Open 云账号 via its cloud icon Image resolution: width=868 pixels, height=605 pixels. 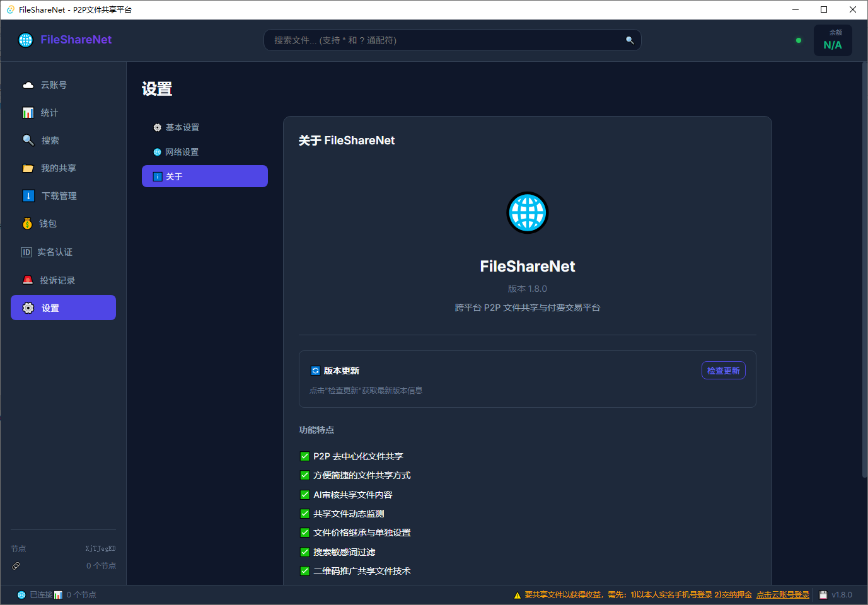[x=28, y=85]
